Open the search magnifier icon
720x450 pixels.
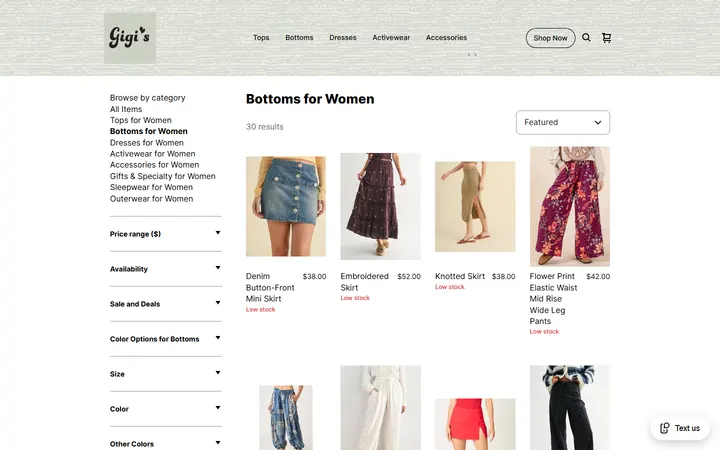(x=586, y=38)
